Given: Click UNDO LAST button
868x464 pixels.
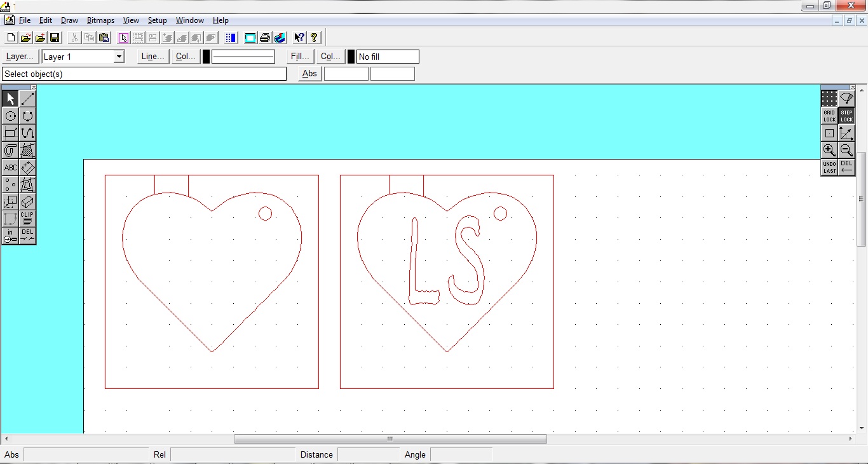Looking at the screenshot, I should click(829, 167).
